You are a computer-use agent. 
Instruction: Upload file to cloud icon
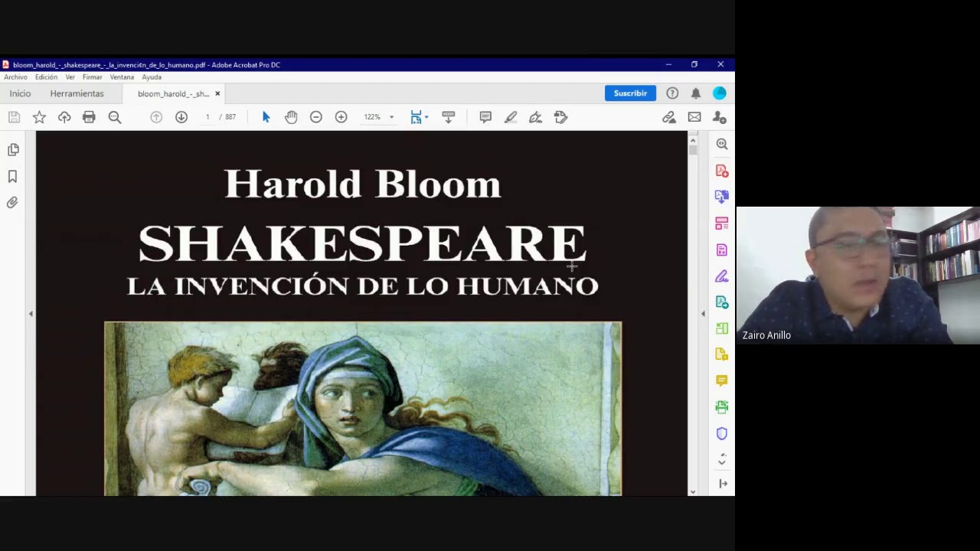(64, 117)
